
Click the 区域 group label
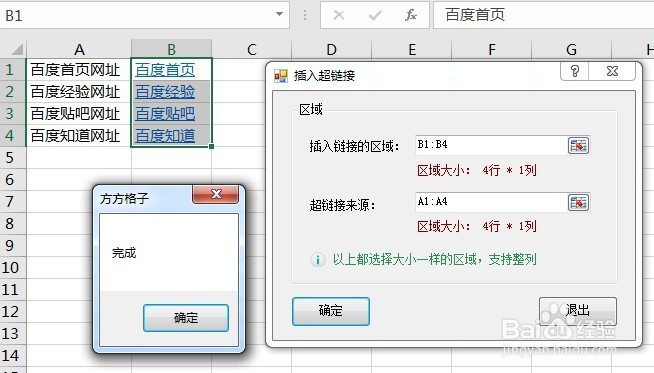pos(311,109)
